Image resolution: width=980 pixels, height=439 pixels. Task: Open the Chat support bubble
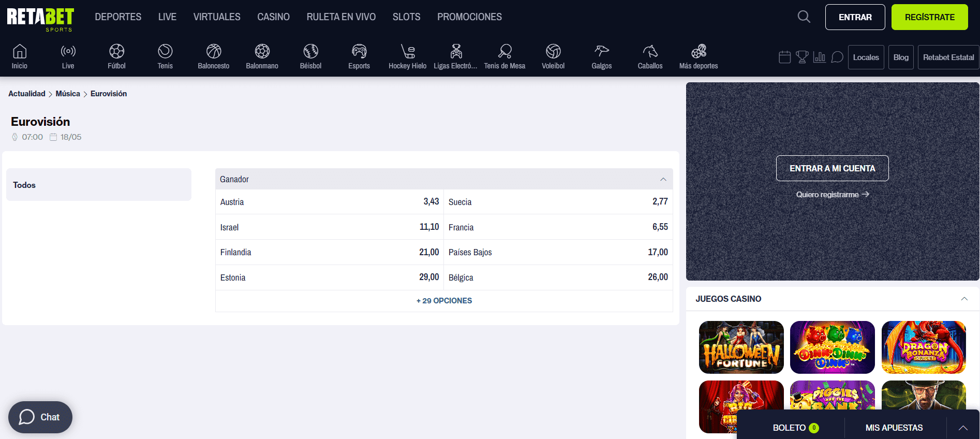[x=40, y=417]
